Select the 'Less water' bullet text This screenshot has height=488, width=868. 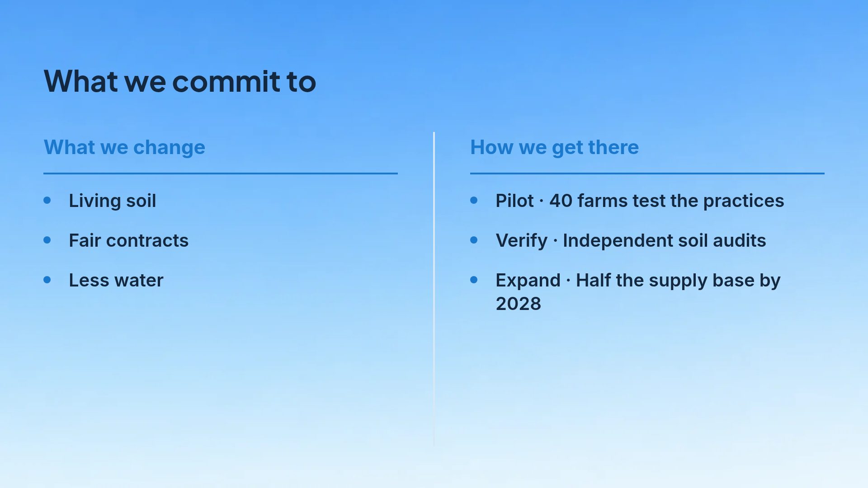[116, 280]
